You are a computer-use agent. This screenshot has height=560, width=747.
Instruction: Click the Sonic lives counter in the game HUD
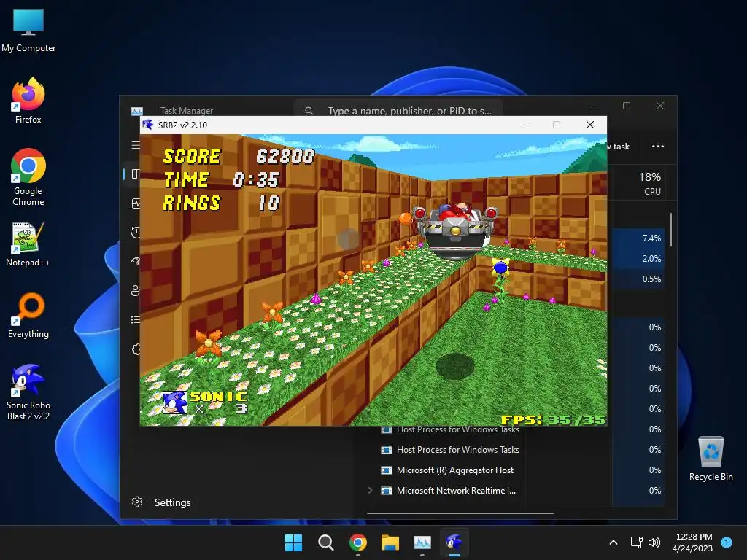(x=205, y=402)
